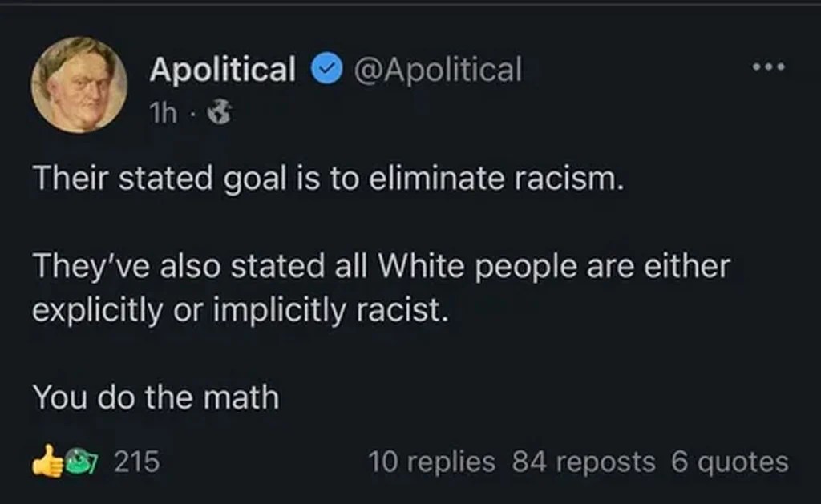Viewport: 821px width, 504px height.
Task: View the 84 reposts
Action: 584,462
